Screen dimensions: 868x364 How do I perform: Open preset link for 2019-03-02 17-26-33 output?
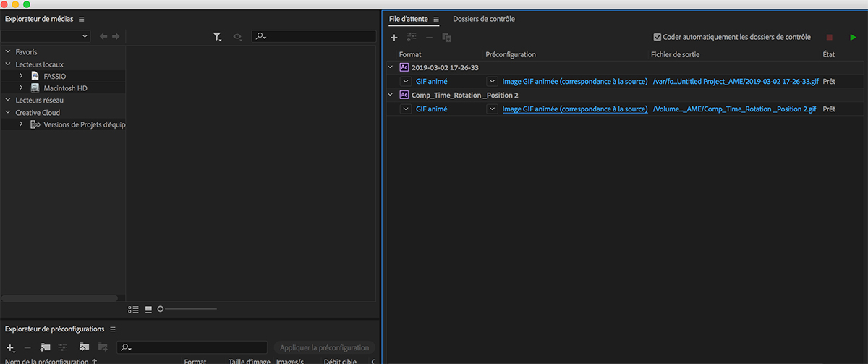pos(575,81)
